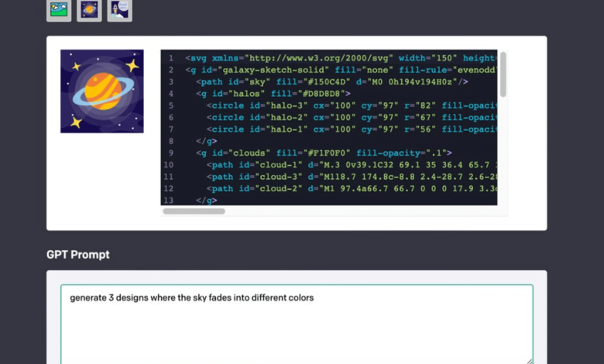
Task: Click the halo-1 circle code line
Action: (348, 129)
